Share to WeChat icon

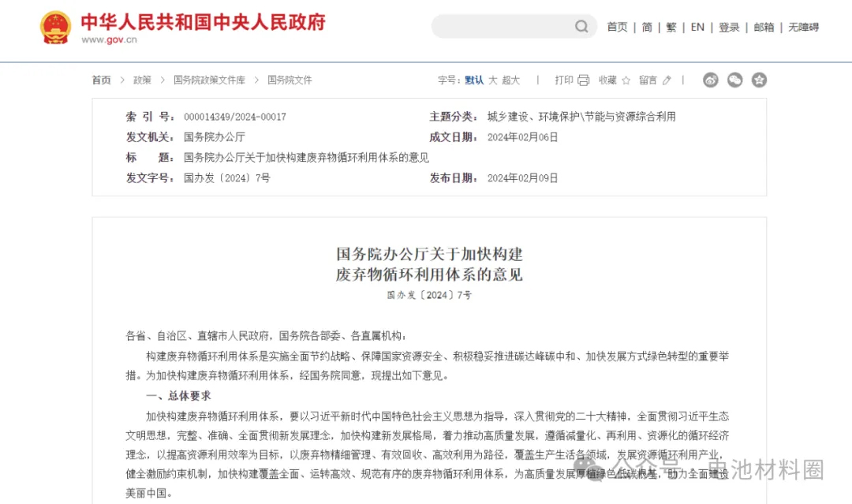(x=734, y=80)
